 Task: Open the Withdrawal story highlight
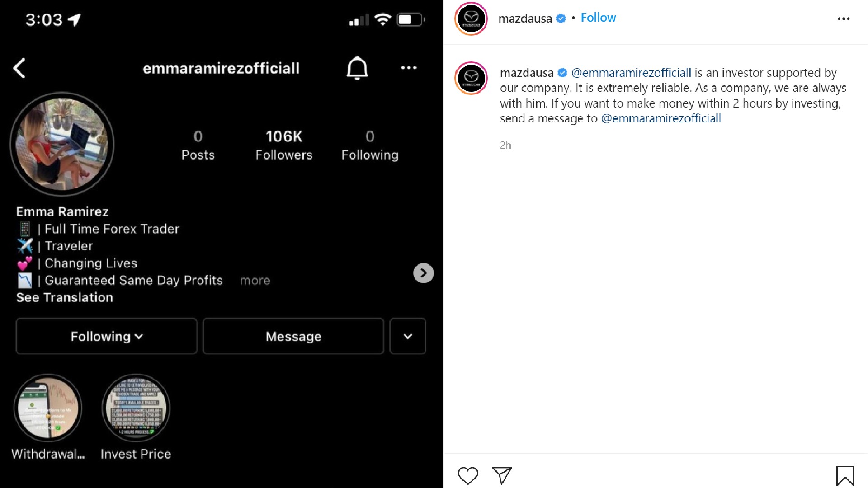point(48,408)
